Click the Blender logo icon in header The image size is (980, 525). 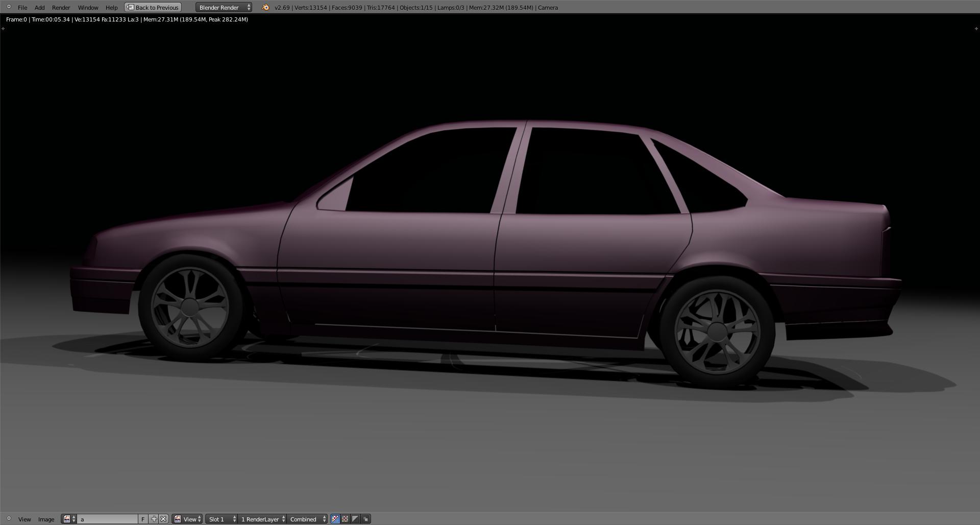pos(265,8)
